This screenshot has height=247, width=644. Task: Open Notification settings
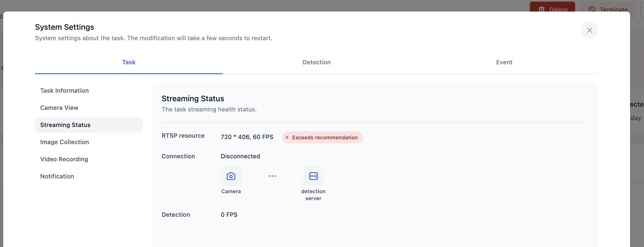(x=57, y=176)
